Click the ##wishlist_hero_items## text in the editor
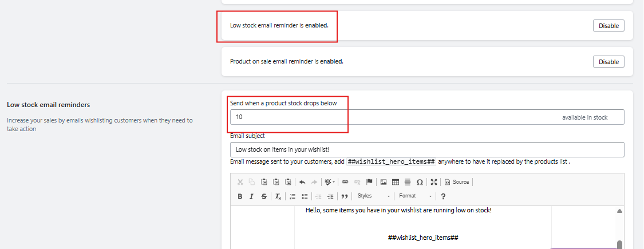Image resolution: width=644 pixels, height=249 pixels. [423, 238]
